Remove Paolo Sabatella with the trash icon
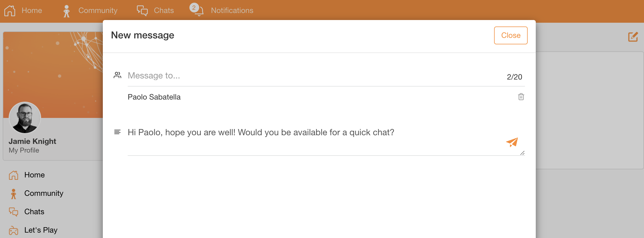644x238 pixels. (x=521, y=97)
